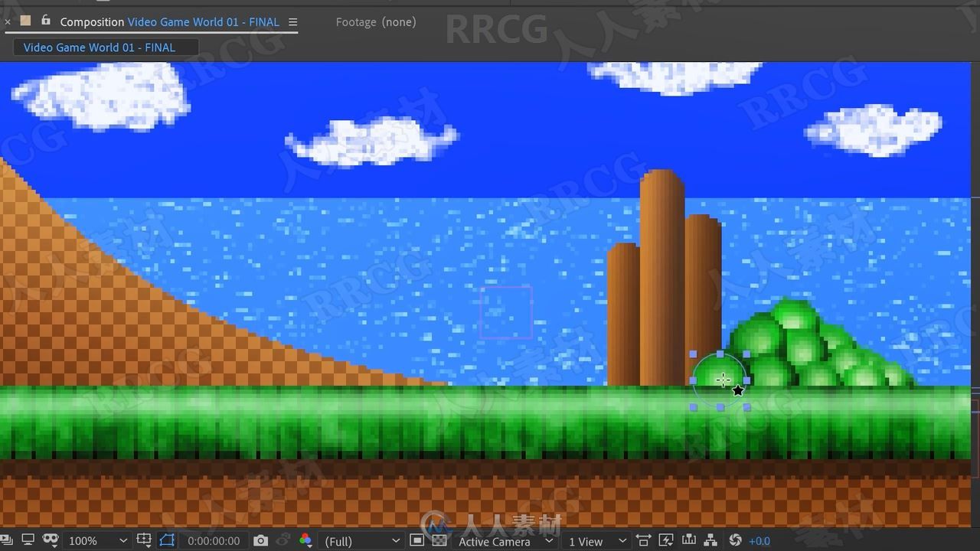Click the current time 0:00:00:00
The image size is (980, 551).
214,541
